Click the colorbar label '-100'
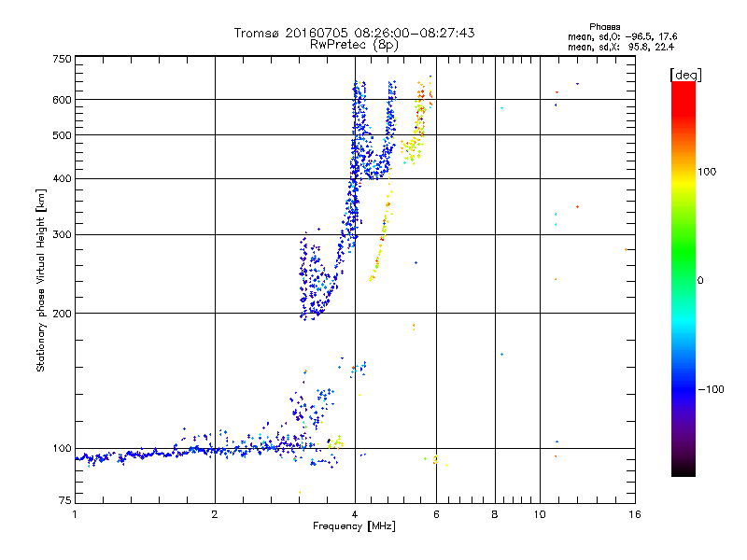747x560 pixels. point(711,389)
